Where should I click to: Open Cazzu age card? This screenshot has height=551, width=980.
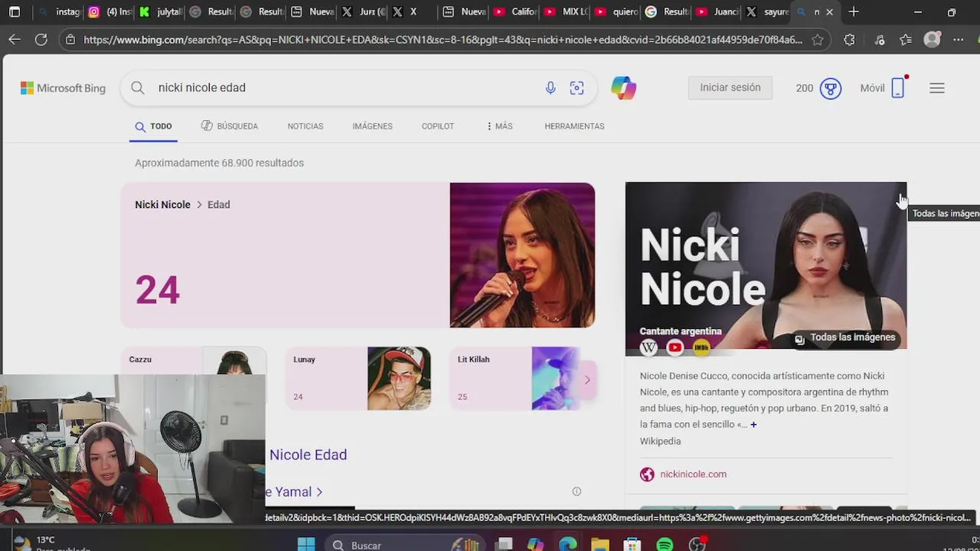[x=194, y=361]
